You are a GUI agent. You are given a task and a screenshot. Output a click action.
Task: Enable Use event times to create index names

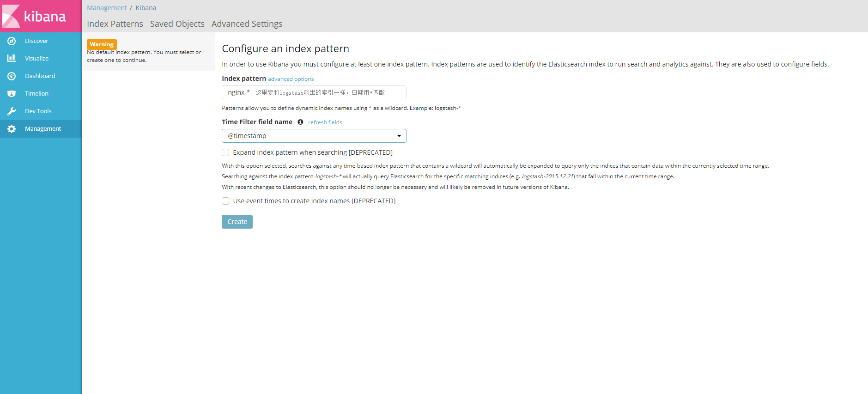pos(225,201)
